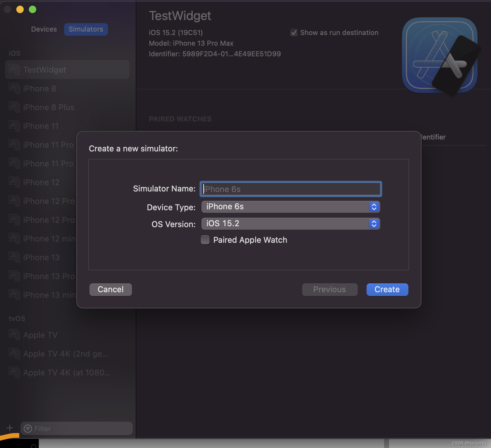Click the Previous button
This screenshot has width=491, height=448.
click(x=330, y=289)
